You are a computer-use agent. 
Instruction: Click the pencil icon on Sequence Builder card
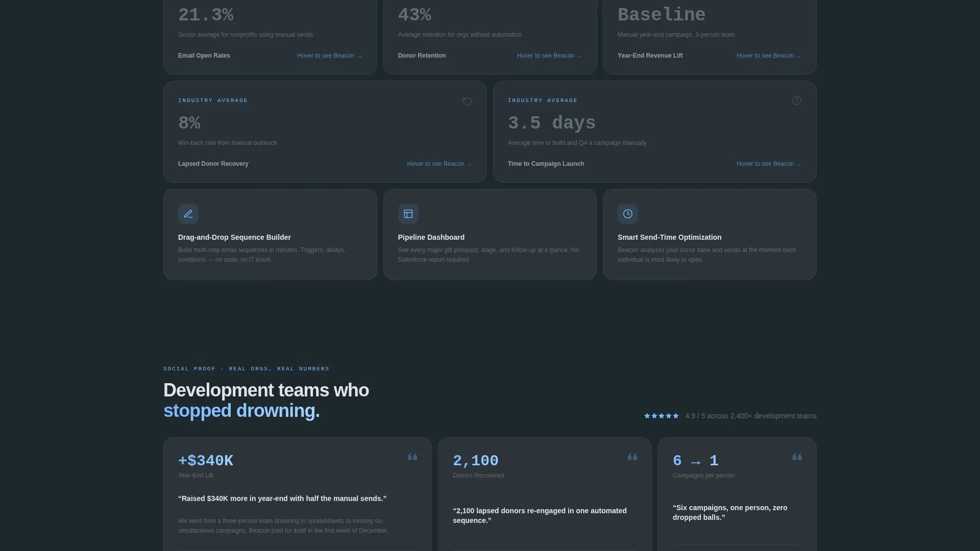pos(188,214)
